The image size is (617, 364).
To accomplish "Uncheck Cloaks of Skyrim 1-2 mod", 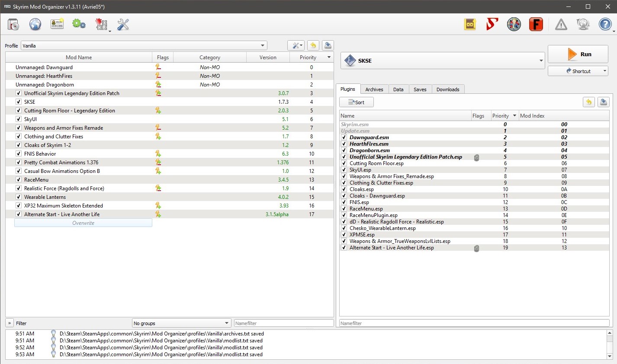I will 19,145.
